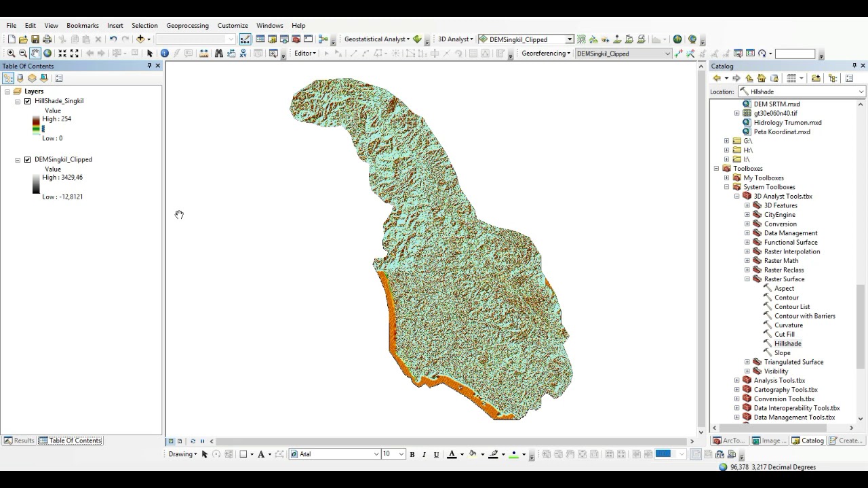Click the Font Color swatch button
The width and height of the screenshot is (868, 488).
(452, 454)
